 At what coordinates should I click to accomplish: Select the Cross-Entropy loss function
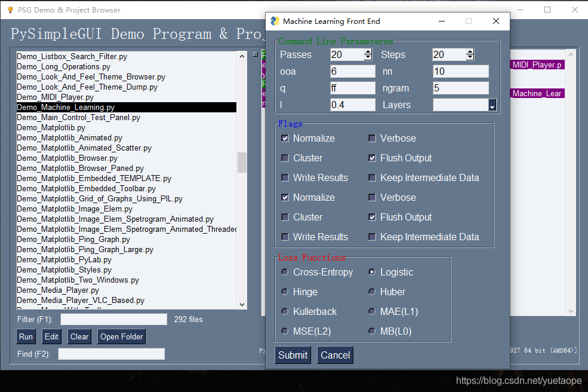point(285,272)
